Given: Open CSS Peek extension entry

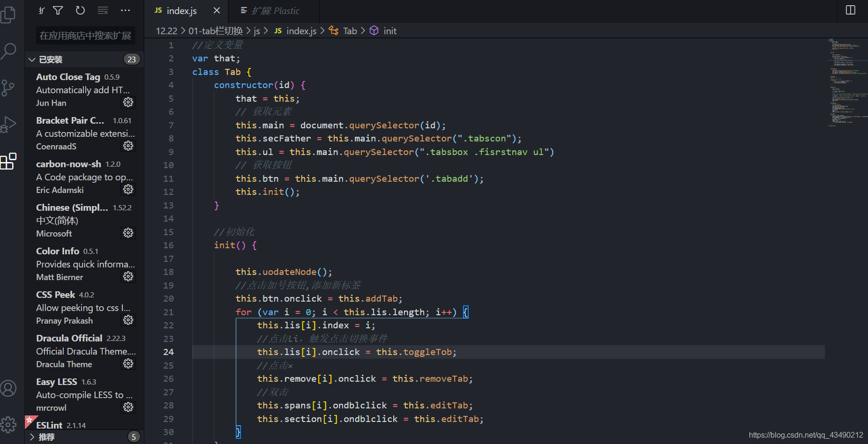Looking at the screenshot, I should (84, 307).
